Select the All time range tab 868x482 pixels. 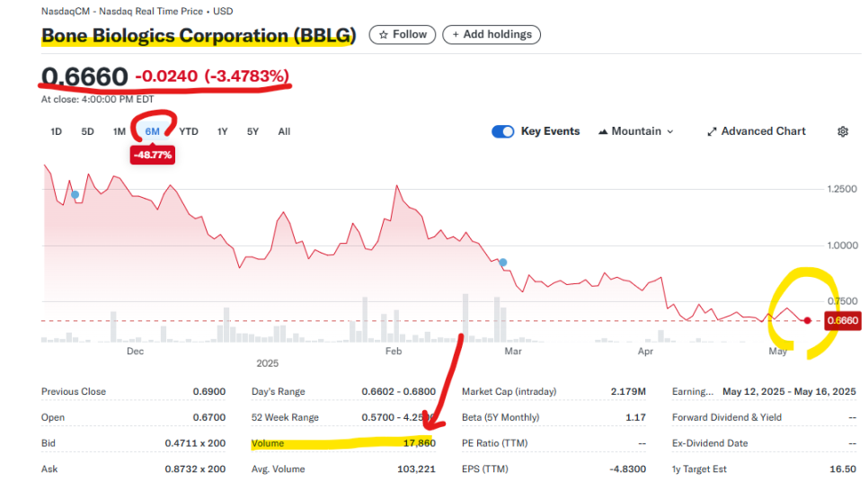284,132
